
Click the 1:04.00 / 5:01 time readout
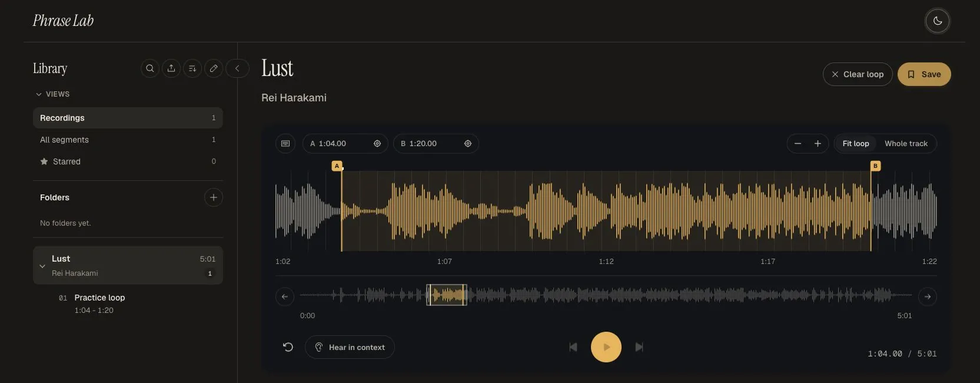[x=902, y=354]
